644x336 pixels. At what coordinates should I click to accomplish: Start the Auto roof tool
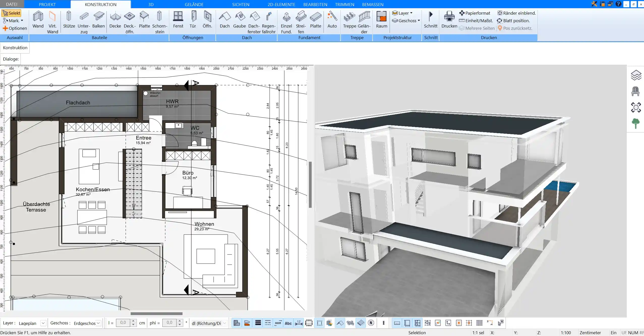[332, 20]
